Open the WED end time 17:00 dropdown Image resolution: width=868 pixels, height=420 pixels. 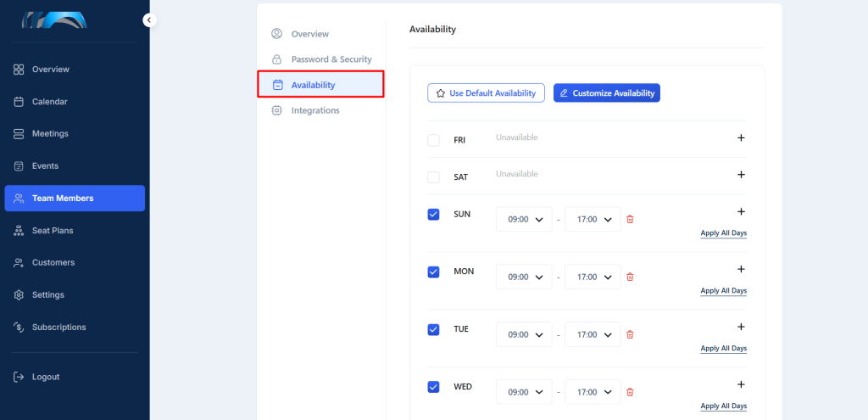593,392
